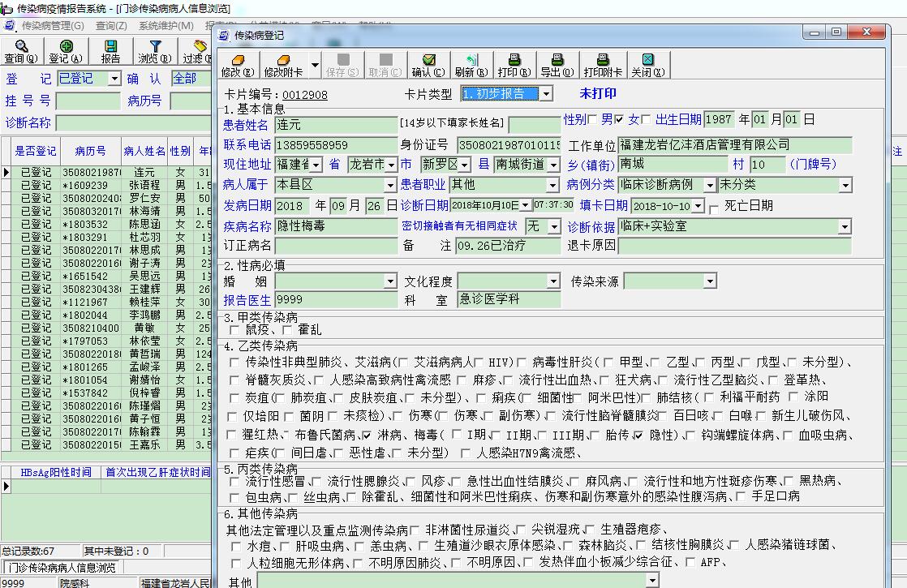Click the greyed 取消 (Cancel) toolbar icon

pos(386,59)
